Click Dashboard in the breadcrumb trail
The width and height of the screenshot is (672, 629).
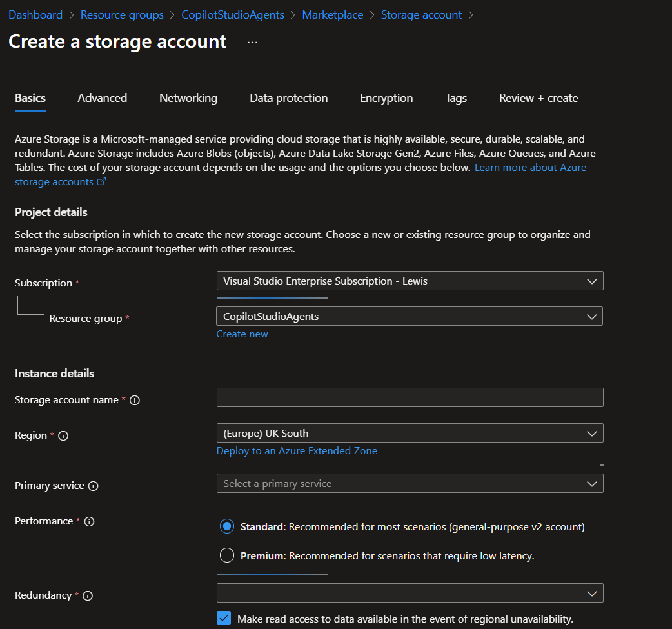35,14
